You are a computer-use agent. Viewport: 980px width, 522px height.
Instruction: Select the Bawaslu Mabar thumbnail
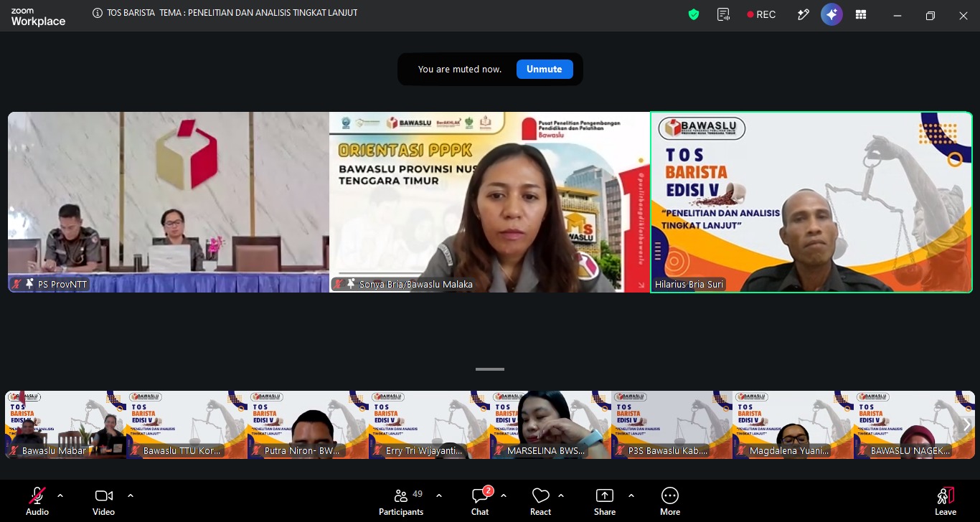(66, 424)
